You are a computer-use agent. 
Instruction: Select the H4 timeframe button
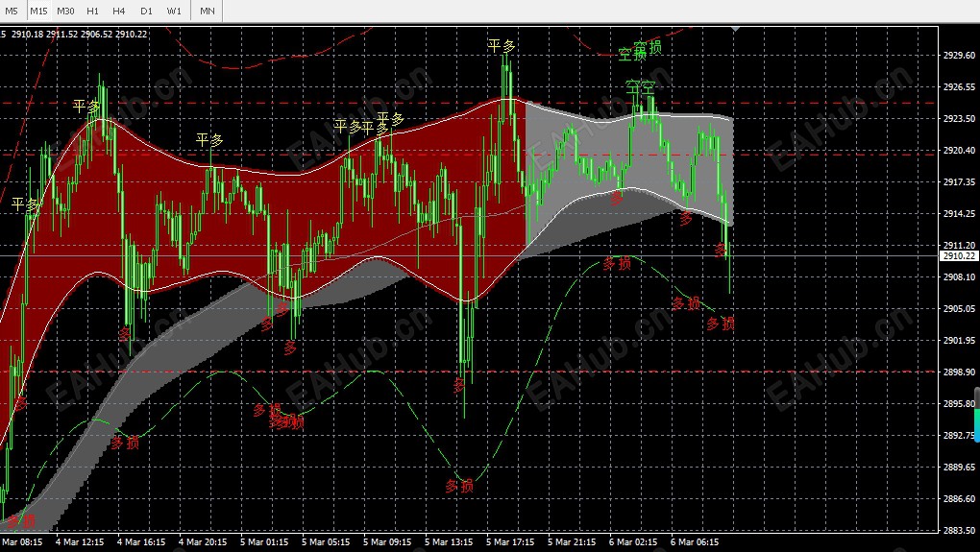(119, 11)
